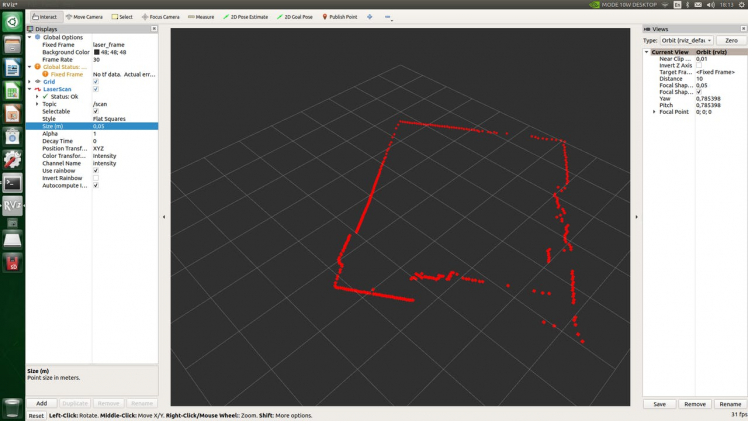
Task: Activate the Move Camera tool
Action: 84,17
